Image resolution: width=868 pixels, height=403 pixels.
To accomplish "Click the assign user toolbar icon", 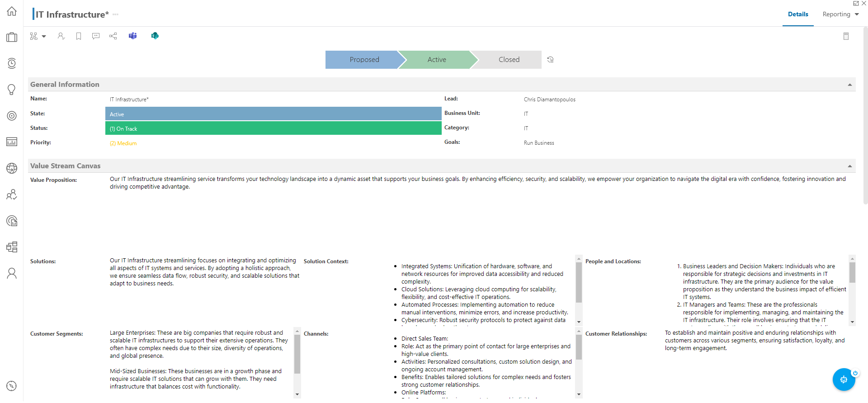I will tap(61, 36).
